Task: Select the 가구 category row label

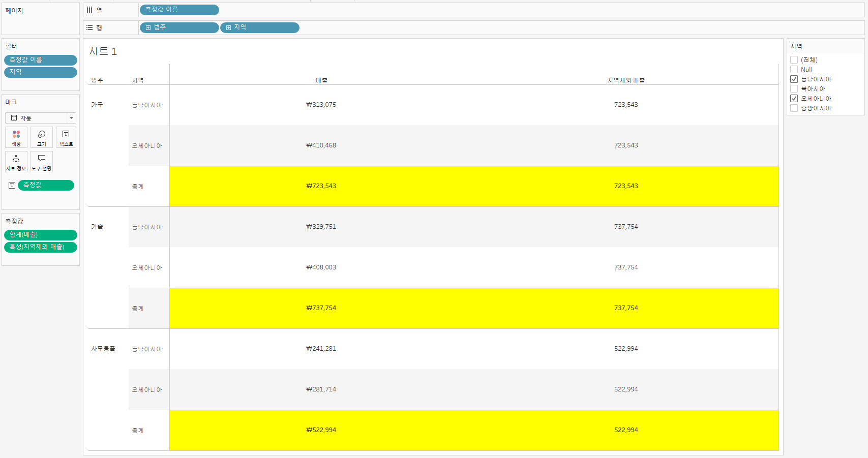Action: 97,105
